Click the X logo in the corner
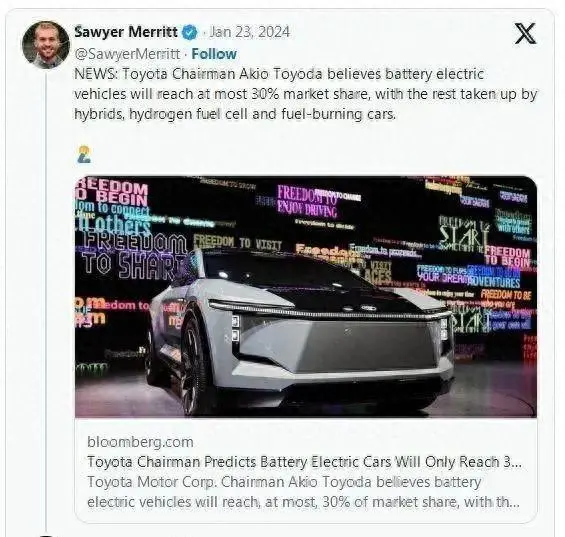This screenshot has height=537, width=565. (525, 33)
